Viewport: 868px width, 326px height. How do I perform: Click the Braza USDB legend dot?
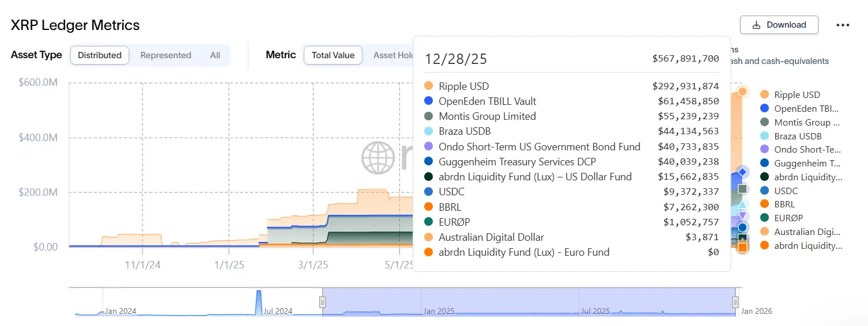coord(765,136)
